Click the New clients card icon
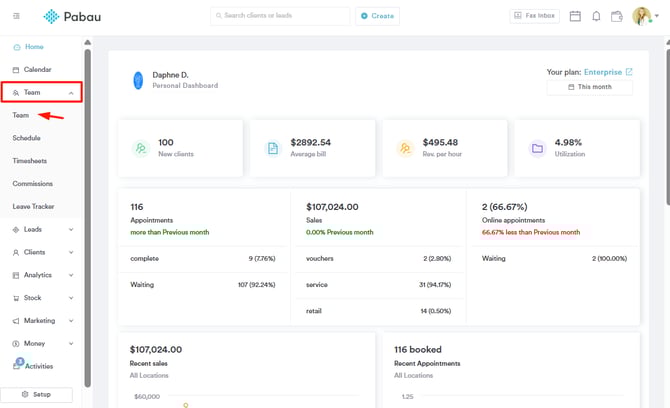670x408 pixels. (x=141, y=148)
